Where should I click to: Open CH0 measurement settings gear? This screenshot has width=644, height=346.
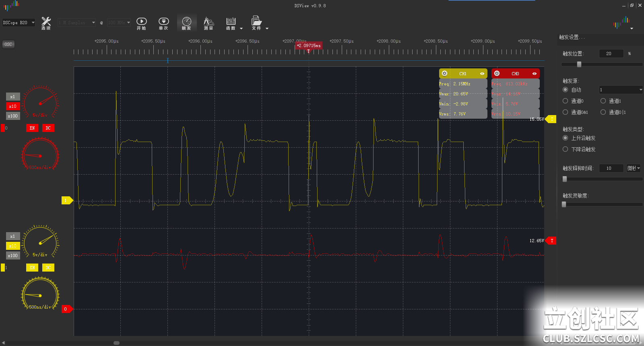pos(497,73)
